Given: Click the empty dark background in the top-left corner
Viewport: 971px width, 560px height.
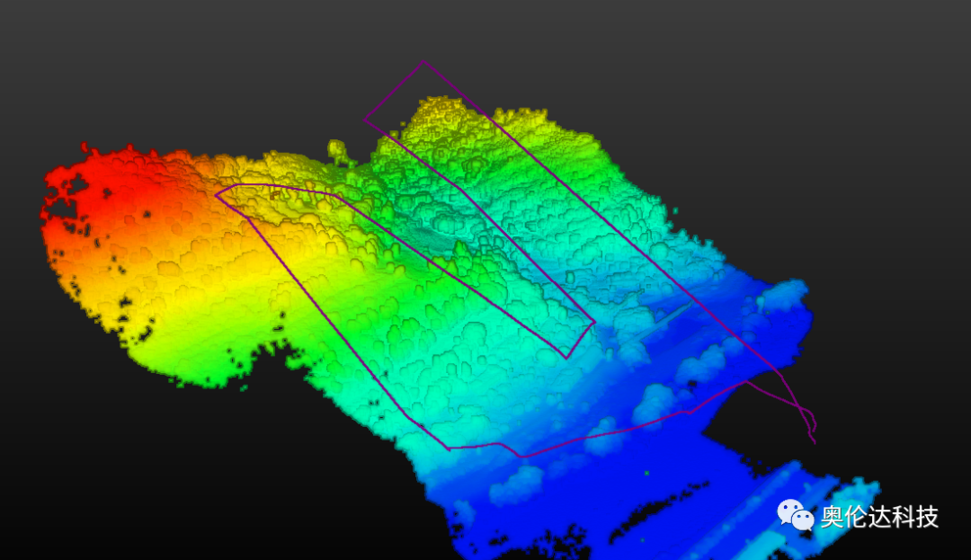Looking at the screenshot, I should click(54, 45).
